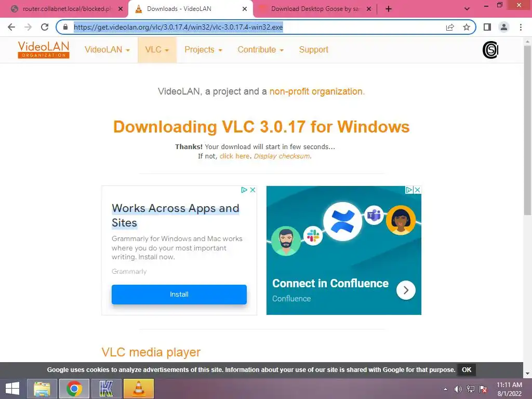Open the volume speaker tray icon
The width and height of the screenshot is (532, 399).
(458, 389)
